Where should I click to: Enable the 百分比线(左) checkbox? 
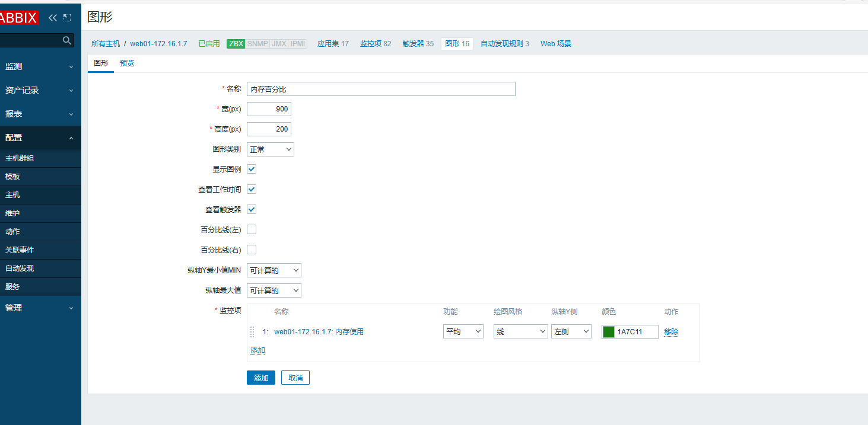252,229
